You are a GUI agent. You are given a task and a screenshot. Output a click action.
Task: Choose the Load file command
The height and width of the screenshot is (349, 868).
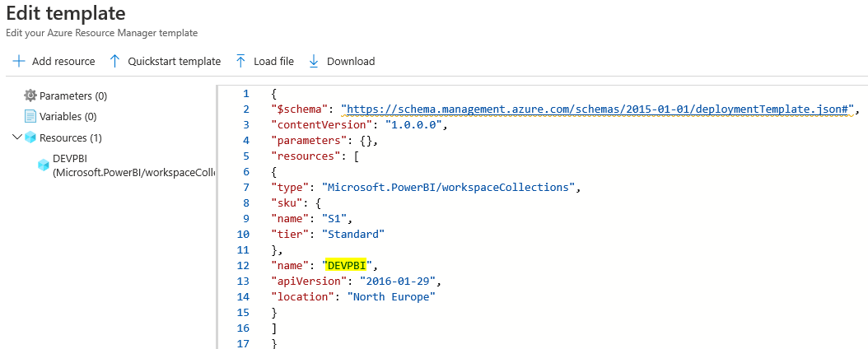[264, 62]
